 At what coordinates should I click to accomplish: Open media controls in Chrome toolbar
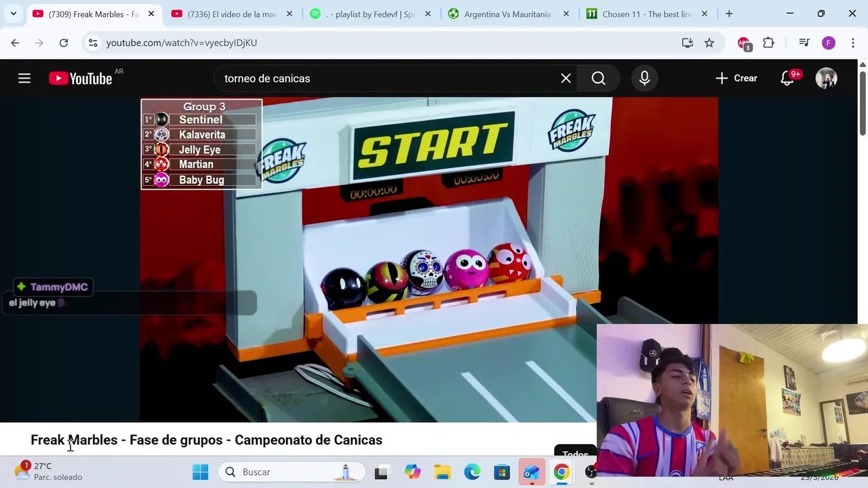coord(804,43)
